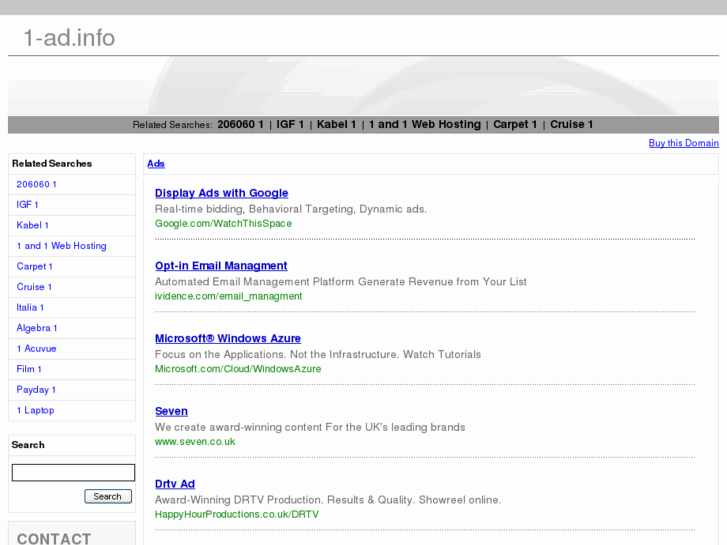Viewport: 727px width, 545px height.
Task: Visit www.seven.co.uk URL
Action: click(x=195, y=442)
